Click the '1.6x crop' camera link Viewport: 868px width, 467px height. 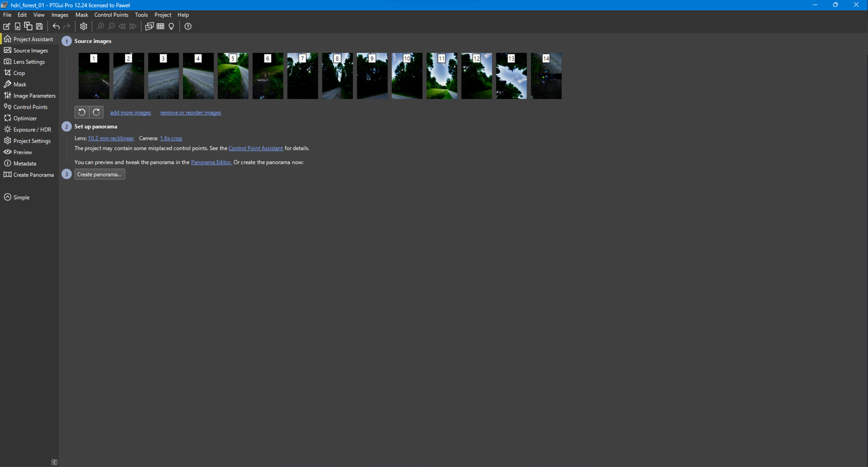pyautogui.click(x=171, y=138)
